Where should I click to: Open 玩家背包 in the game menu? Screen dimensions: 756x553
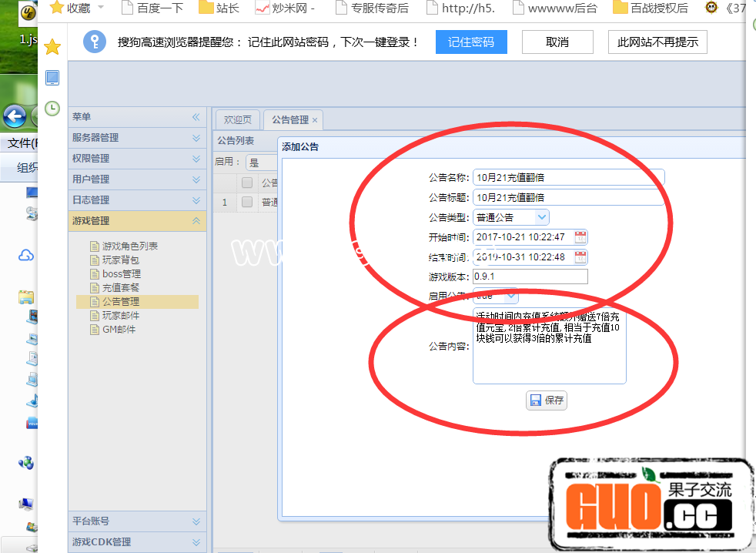120,260
